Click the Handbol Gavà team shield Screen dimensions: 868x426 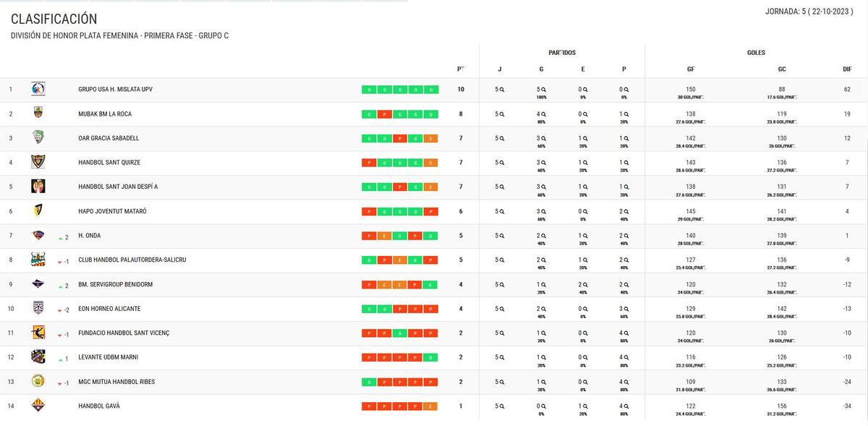[38, 406]
